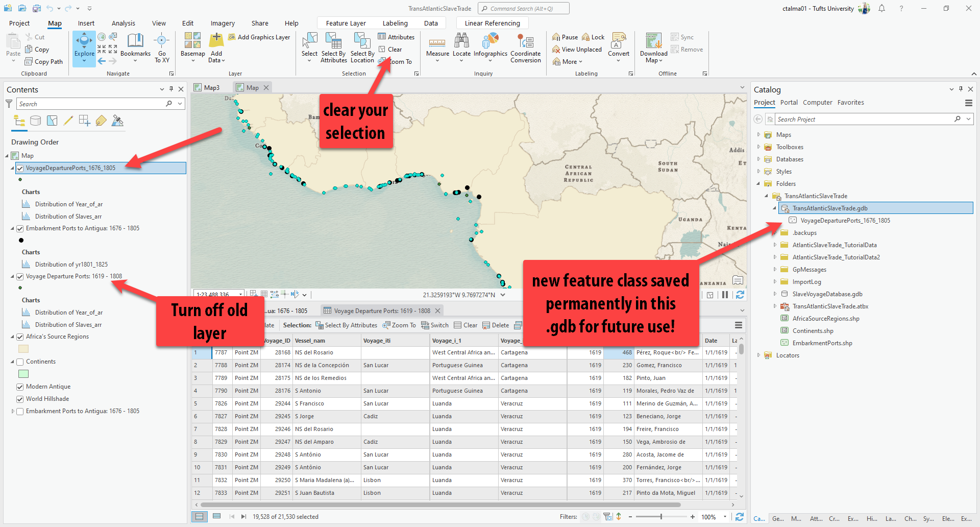Turn off Voyage Departure Ports: 1619 - 1808 layer

point(20,277)
